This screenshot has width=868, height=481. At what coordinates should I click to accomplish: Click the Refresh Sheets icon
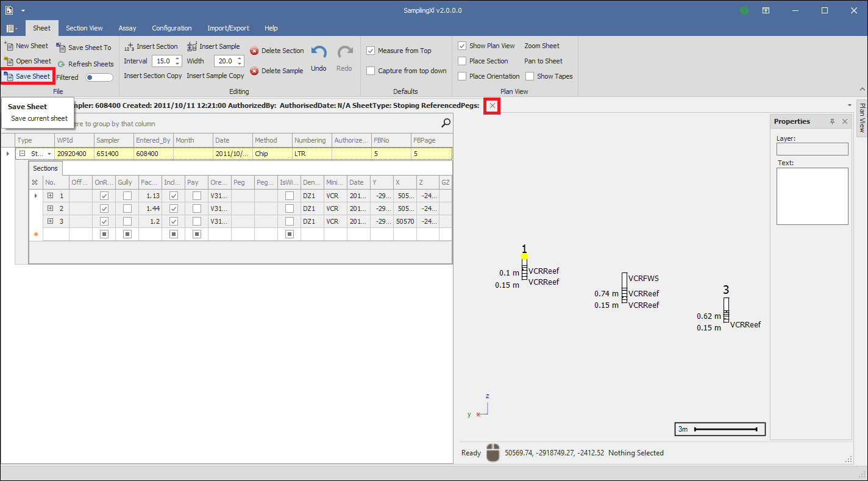click(62, 64)
